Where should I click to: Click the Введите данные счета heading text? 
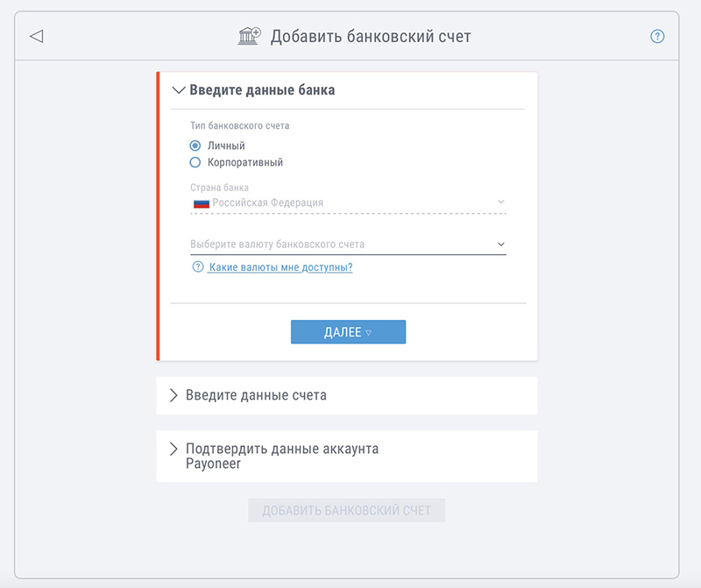[x=256, y=395]
